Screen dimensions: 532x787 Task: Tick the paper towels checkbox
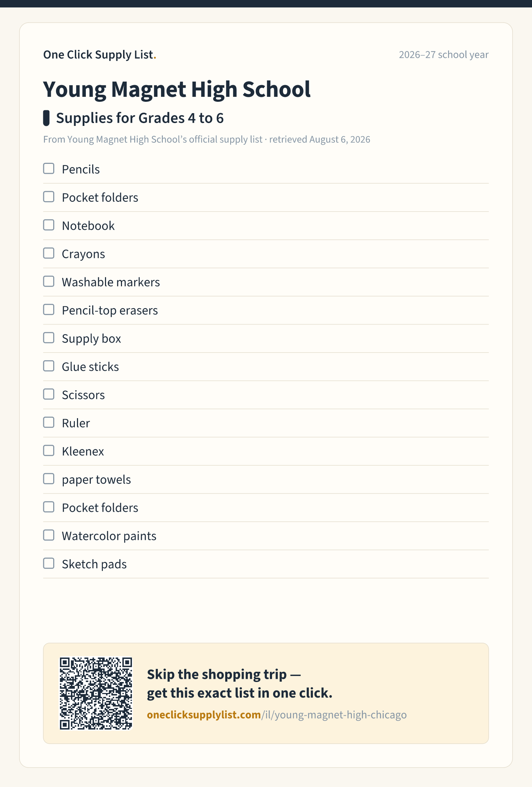pyautogui.click(x=49, y=479)
